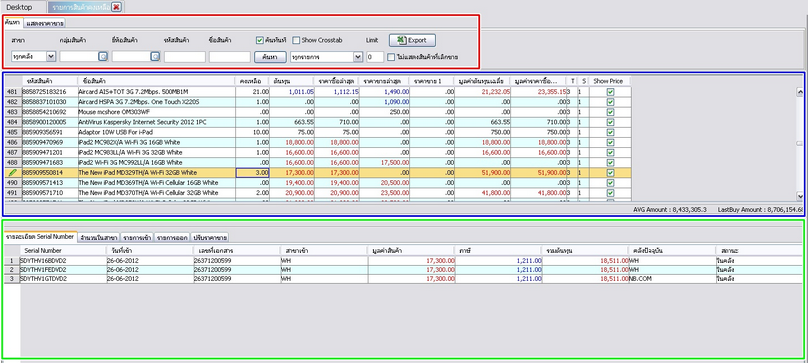Screen dimensions: 808x363
Task: Toggle Show Price for iPad2 MC982X/A row
Action: pyautogui.click(x=610, y=142)
